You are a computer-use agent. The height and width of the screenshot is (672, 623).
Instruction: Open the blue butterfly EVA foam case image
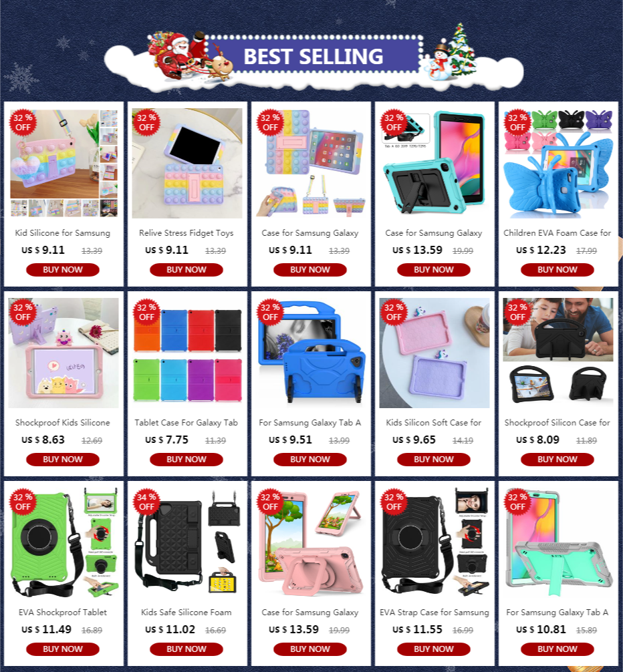tap(558, 163)
